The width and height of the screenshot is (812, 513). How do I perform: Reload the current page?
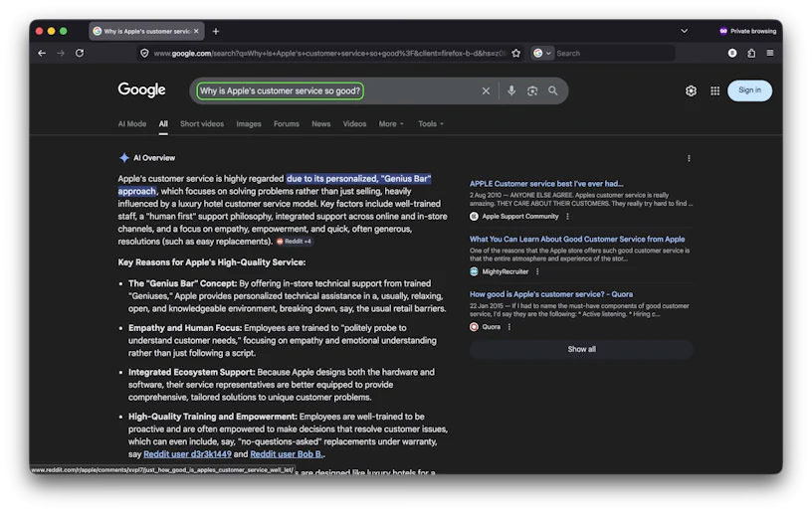[x=80, y=53]
